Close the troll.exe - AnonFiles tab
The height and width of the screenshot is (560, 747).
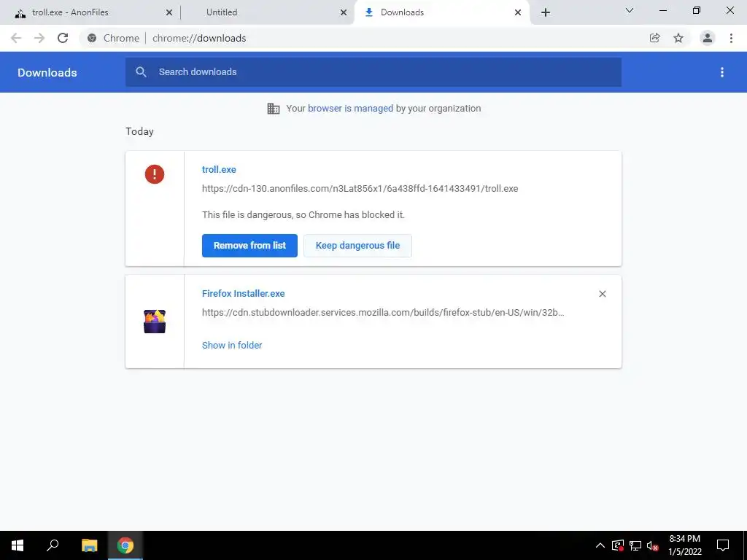tap(169, 13)
